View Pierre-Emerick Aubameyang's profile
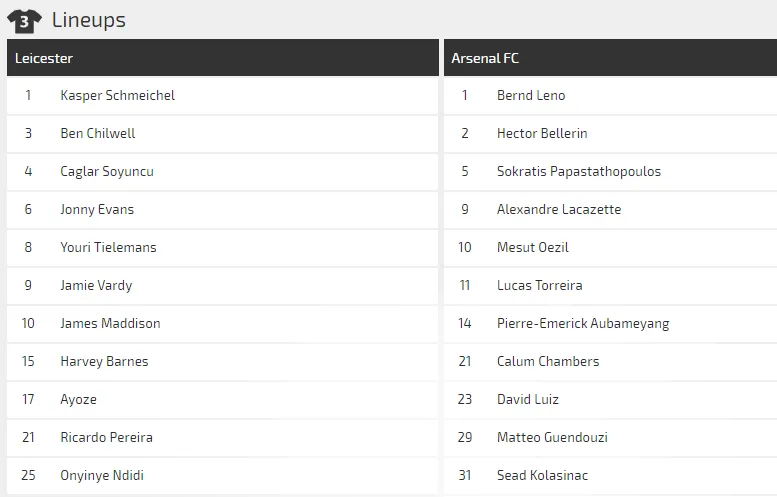The image size is (777, 497). tap(583, 323)
